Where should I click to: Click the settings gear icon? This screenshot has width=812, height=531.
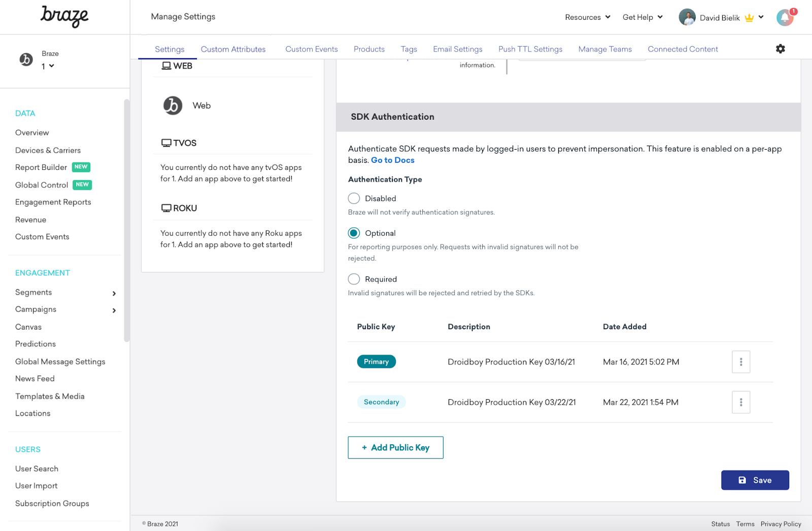[x=780, y=49]
